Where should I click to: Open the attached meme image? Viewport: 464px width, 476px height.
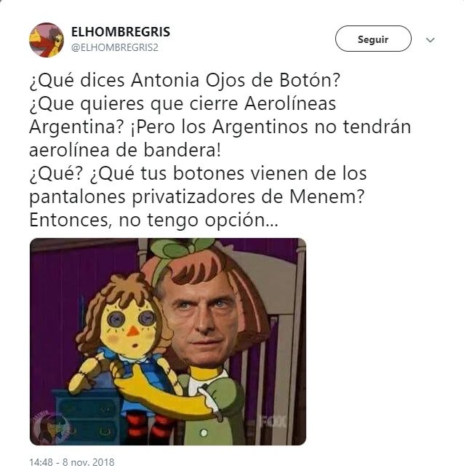point(168,341)
